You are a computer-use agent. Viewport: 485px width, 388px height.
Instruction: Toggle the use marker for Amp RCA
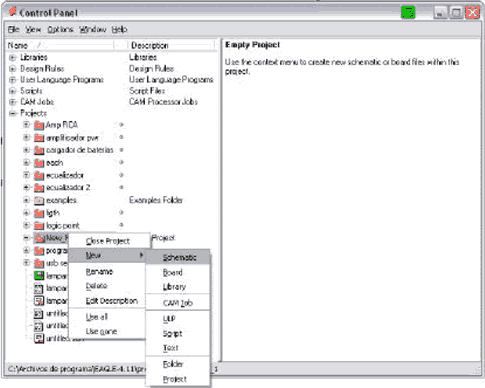pos(121,125)
